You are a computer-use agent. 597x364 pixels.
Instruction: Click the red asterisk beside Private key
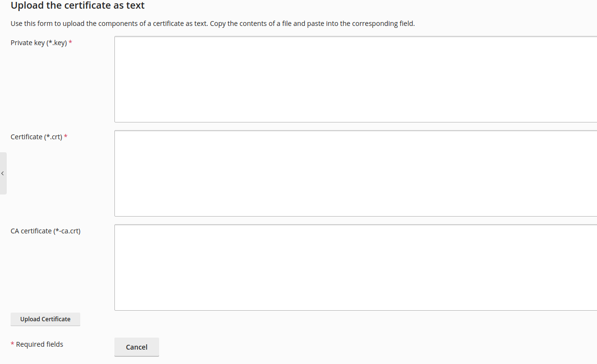coord(71,43)
